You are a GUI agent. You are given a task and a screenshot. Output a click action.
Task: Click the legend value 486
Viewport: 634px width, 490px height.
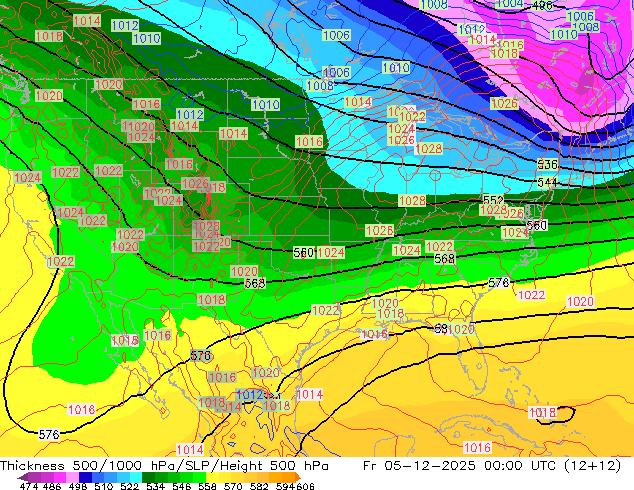[52, 486]
